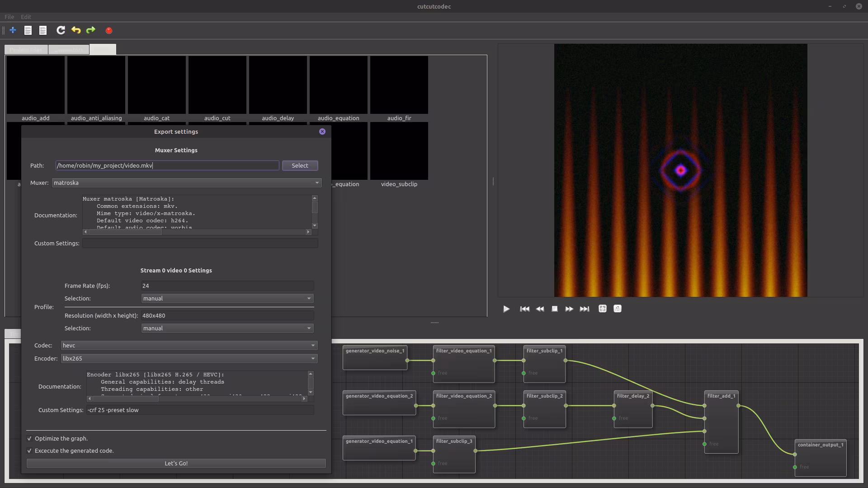Stop the preview playback
868x488 pixels.
(x=555, y=309)
